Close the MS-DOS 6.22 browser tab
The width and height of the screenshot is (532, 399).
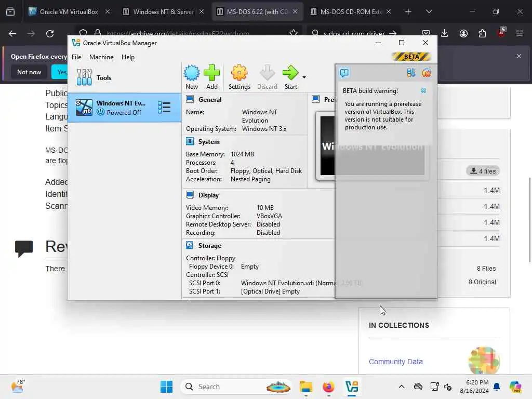(295, 11)
